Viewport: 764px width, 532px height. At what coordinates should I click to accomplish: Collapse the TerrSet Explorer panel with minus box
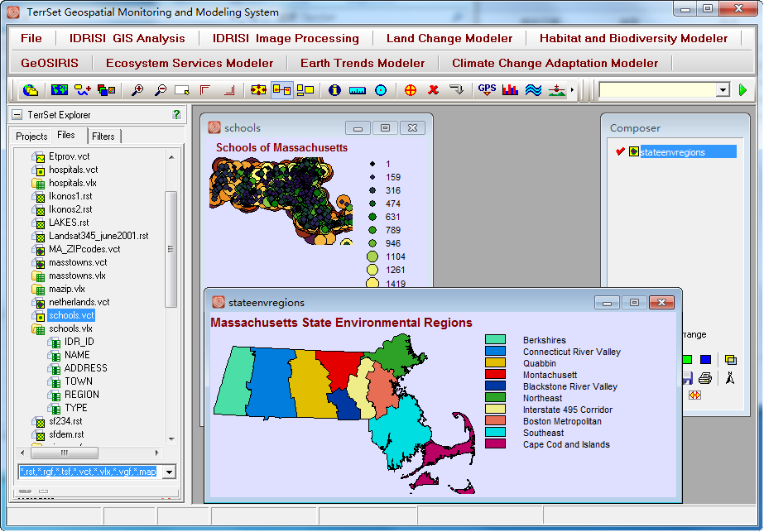click(x=17, y=115)
